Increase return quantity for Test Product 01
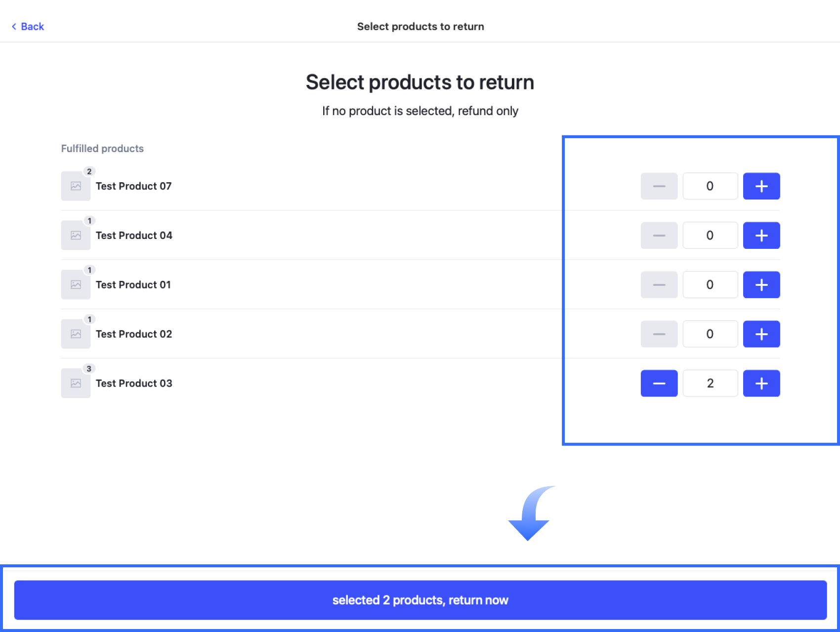 (x=761, y=284)
